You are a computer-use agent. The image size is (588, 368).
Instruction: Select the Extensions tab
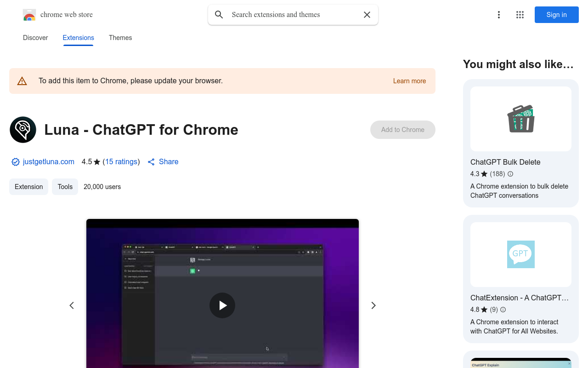pos(79,38)
